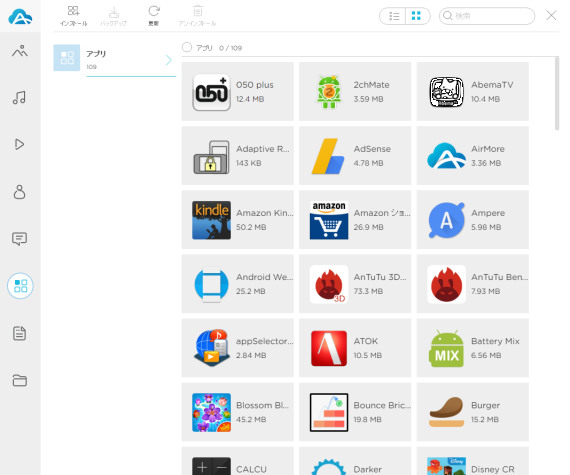The height and width of the screenshot is (475, 570).
Task: Open the Files folder section in sidebar
Action: coord(19,380)
